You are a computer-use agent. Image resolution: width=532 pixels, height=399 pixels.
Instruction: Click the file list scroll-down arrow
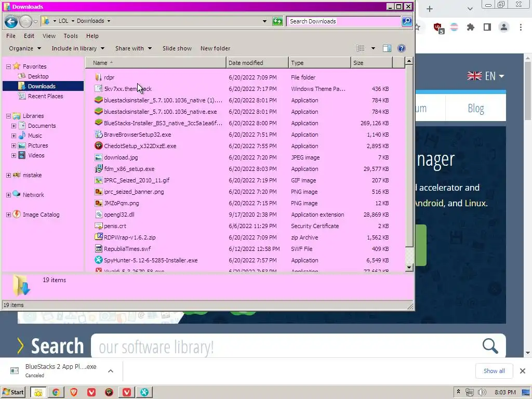[409, 268]
